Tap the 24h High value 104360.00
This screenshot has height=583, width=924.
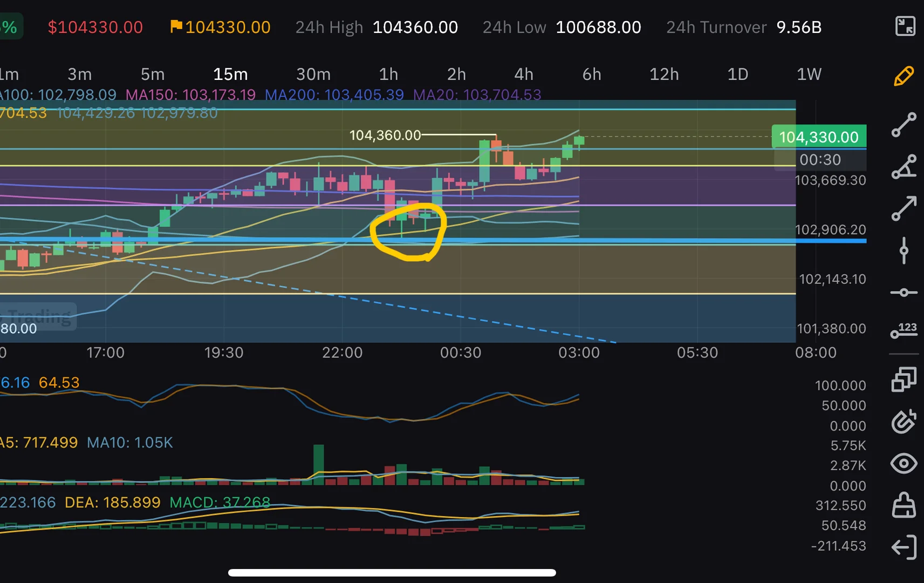[x=415, y=27]
